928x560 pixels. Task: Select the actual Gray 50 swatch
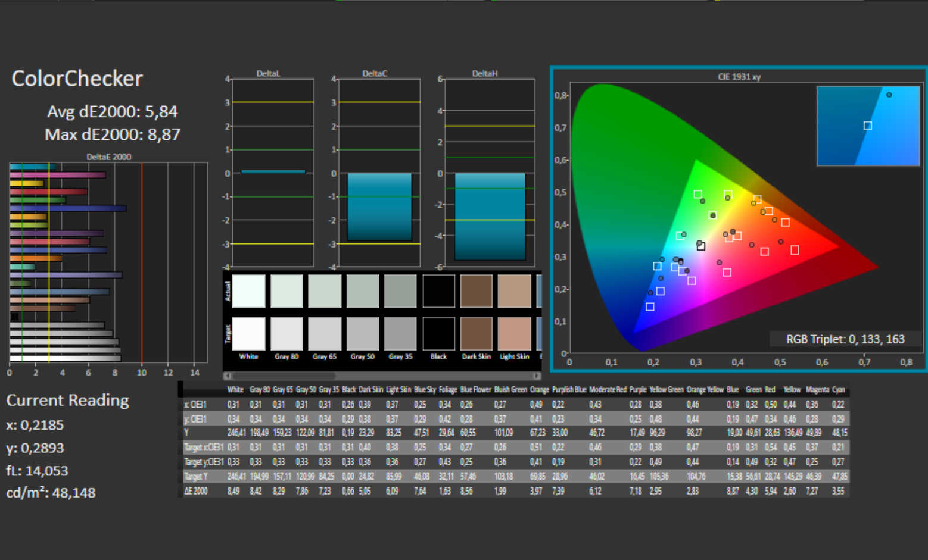pos(363,291)
